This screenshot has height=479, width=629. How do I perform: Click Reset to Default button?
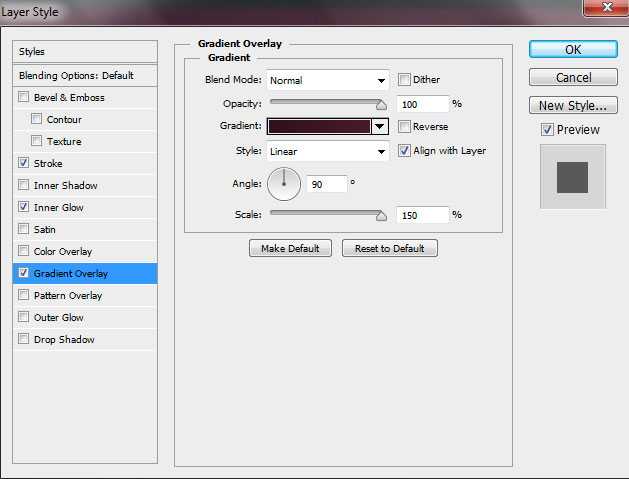(389, 248)
